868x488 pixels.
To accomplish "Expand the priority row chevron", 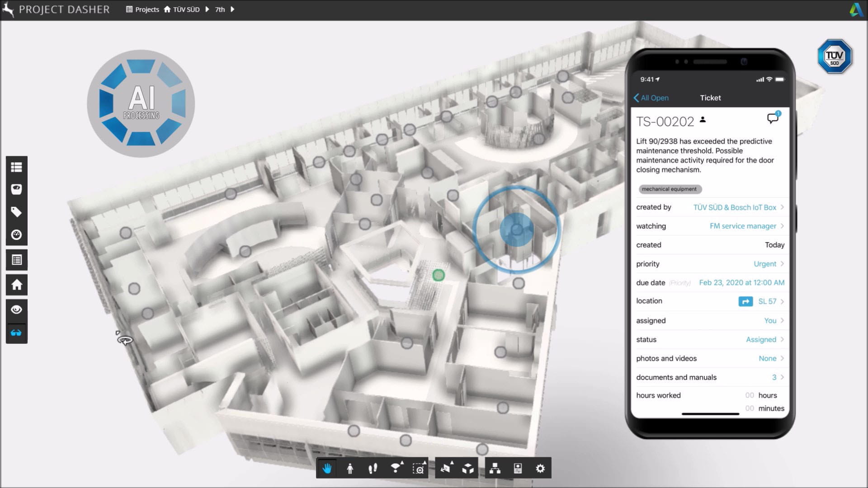I will [782, 264].
